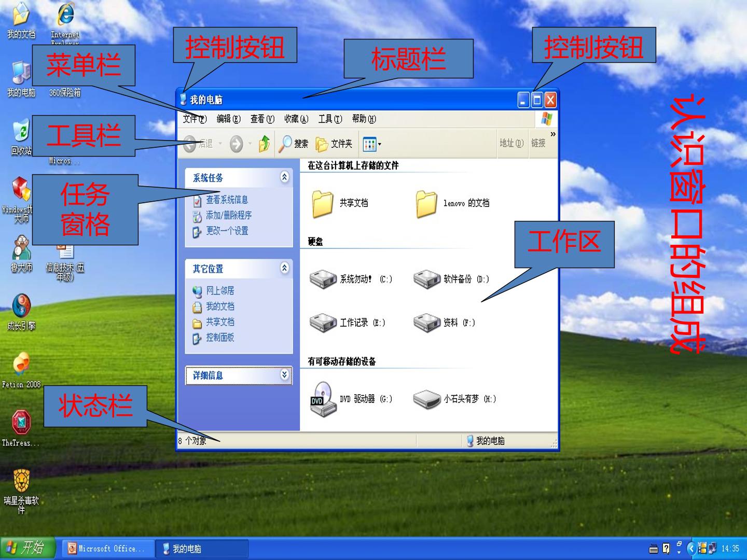The image size is (747, 560).
Task: Click the Up folder toolbar icon
Action: point(264,143)
